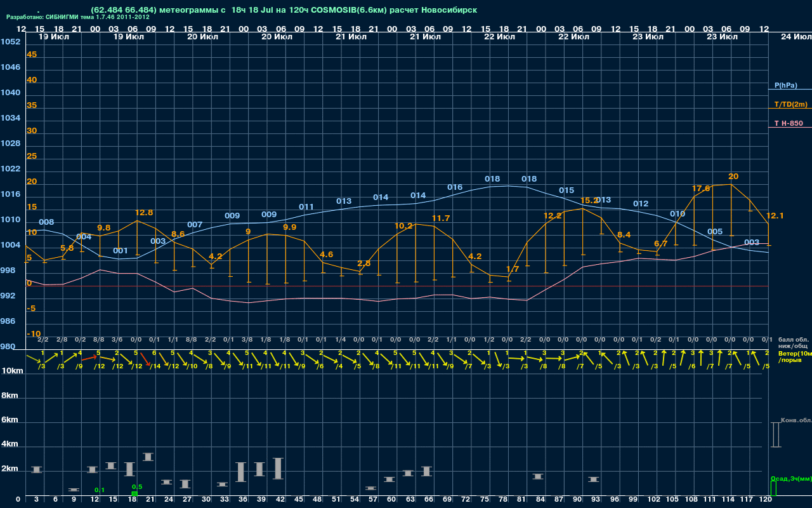Click the red wind arrow near /14
The image size is (812, 508).
[146, 360]
